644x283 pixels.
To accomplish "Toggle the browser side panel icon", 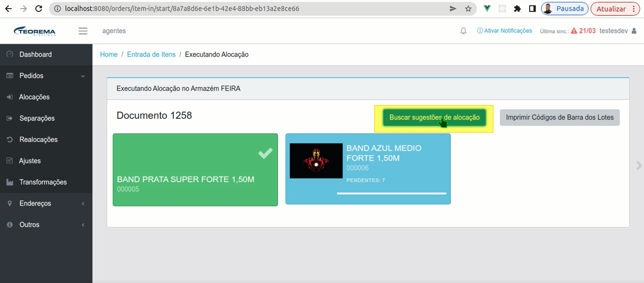I will (x=532, y=9).
